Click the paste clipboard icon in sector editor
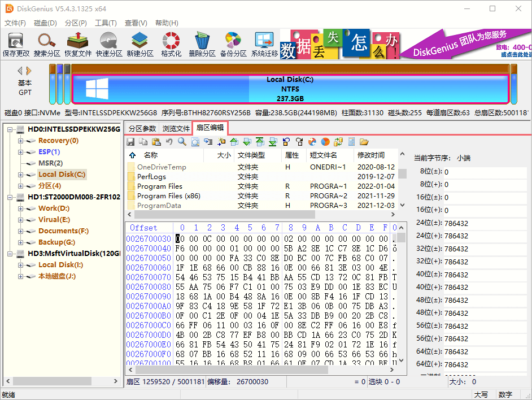 [x=156, y=142]
